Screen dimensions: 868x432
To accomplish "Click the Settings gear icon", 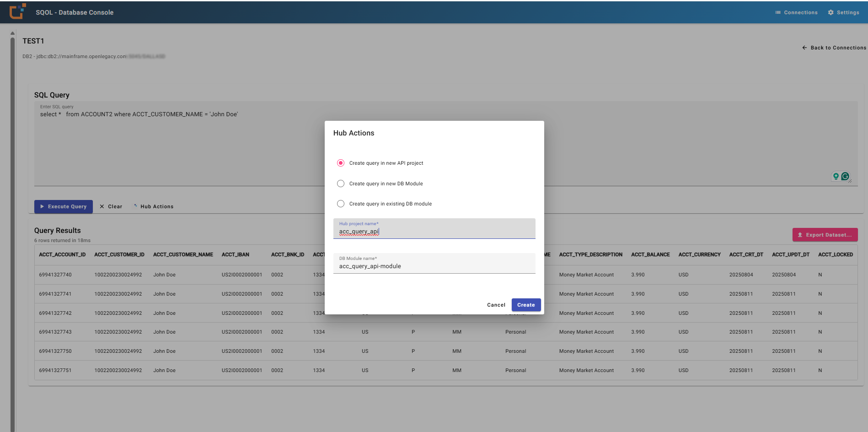I will click(x=830, y=12).
